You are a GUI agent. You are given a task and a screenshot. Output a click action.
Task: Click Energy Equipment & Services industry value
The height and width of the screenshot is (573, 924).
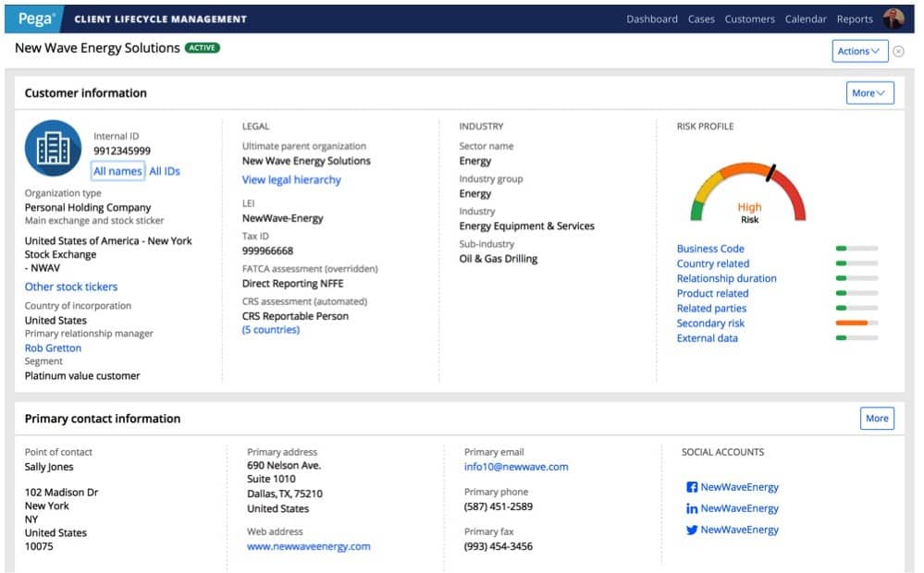[527, 226]
